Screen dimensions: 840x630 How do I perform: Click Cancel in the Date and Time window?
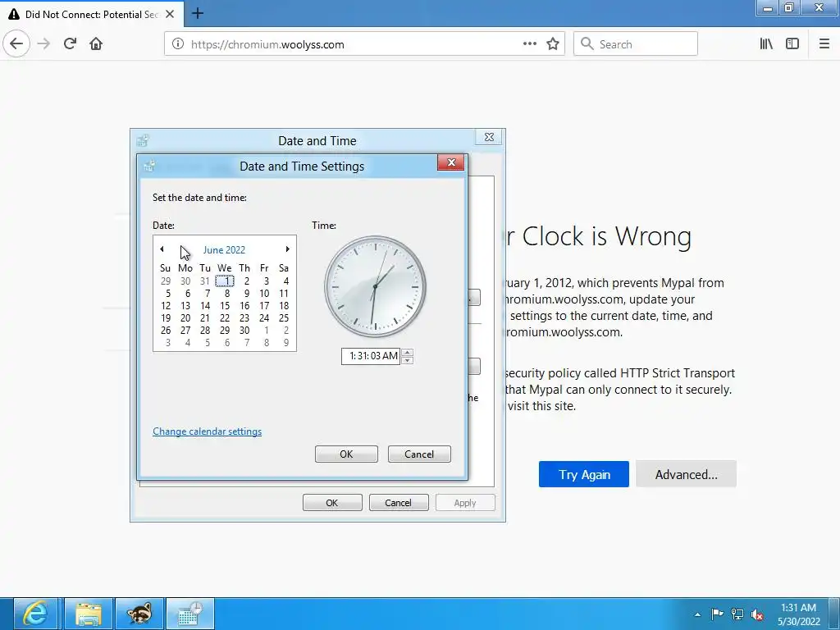click(x=399, y=503)
